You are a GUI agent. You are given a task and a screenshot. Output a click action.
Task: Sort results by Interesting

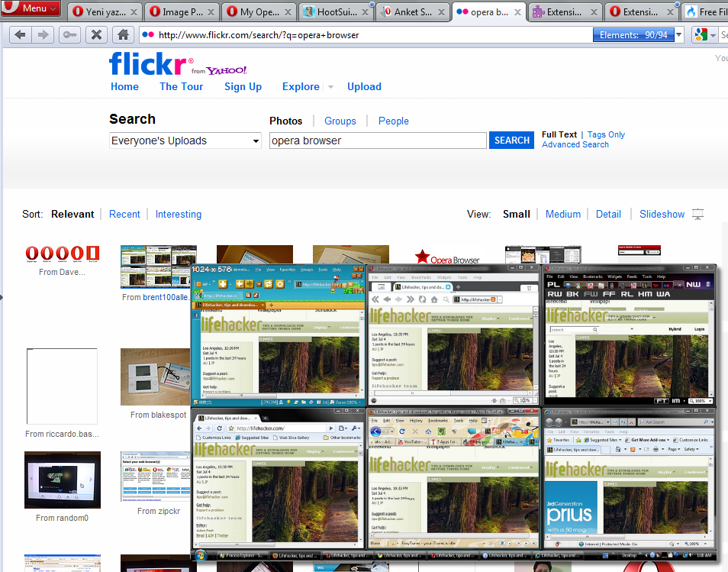(179, 214)
